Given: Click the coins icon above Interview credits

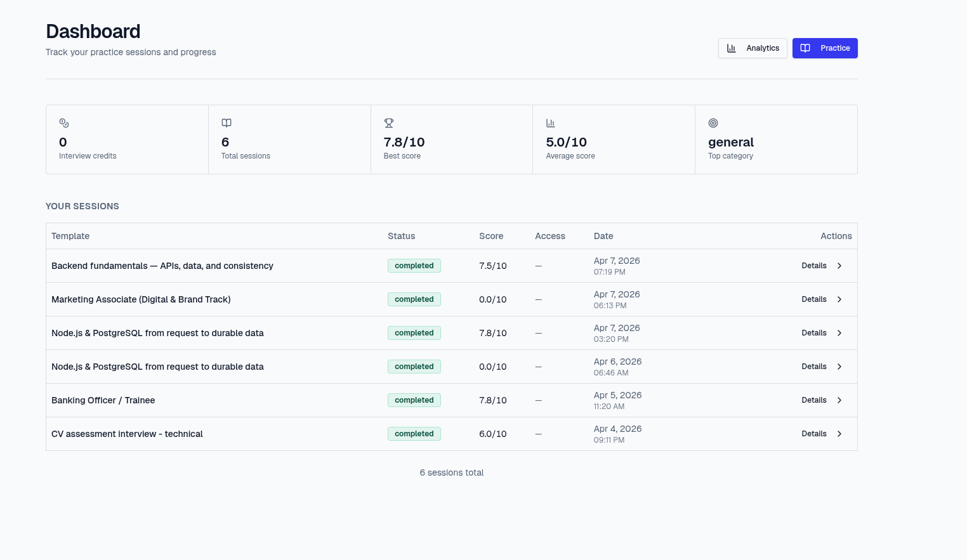Looking at the screenshot, I should coord(64,123).
